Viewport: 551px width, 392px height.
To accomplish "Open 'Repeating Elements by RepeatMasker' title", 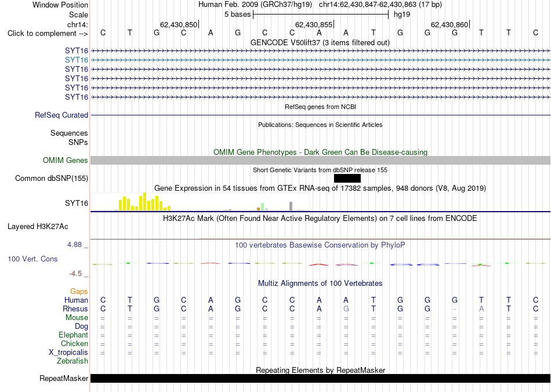I will (x=320, y=370).
